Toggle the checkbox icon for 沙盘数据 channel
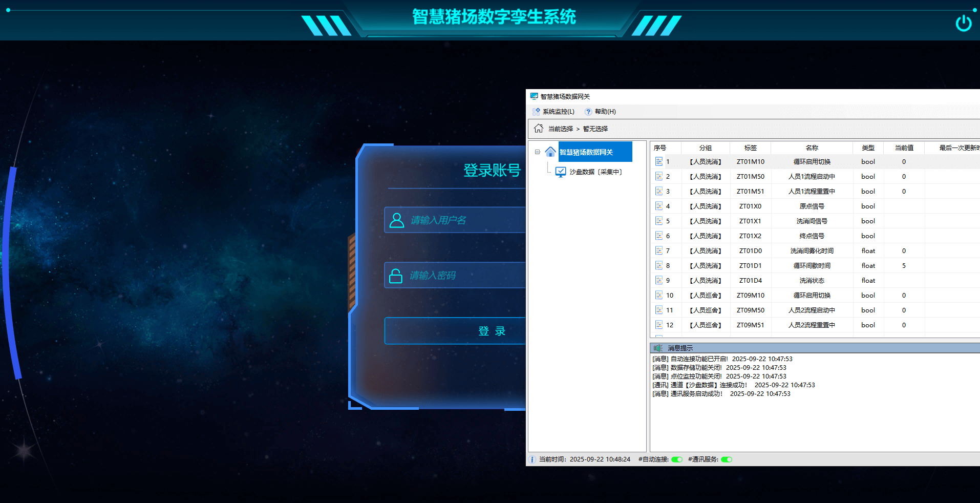 tap(561, 172)
